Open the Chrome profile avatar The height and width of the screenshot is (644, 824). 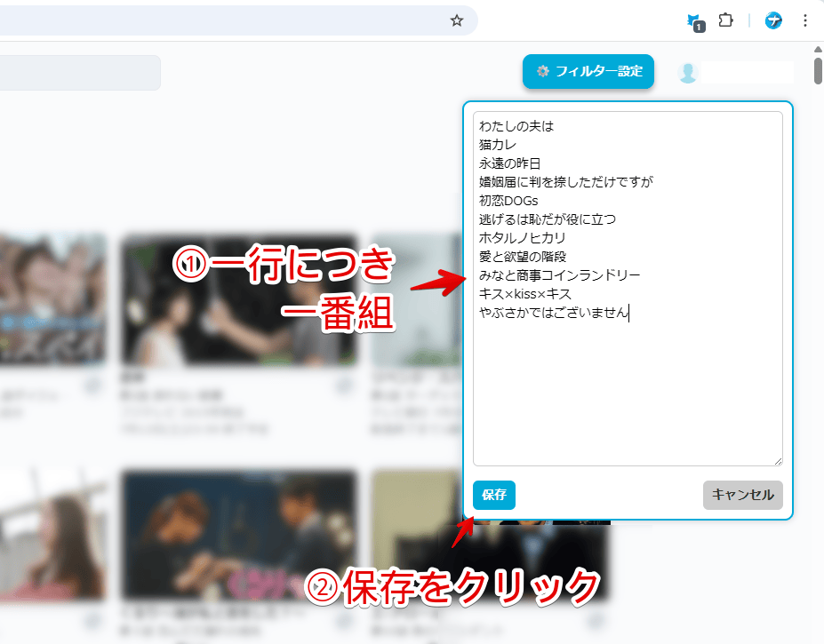point(773,20)
